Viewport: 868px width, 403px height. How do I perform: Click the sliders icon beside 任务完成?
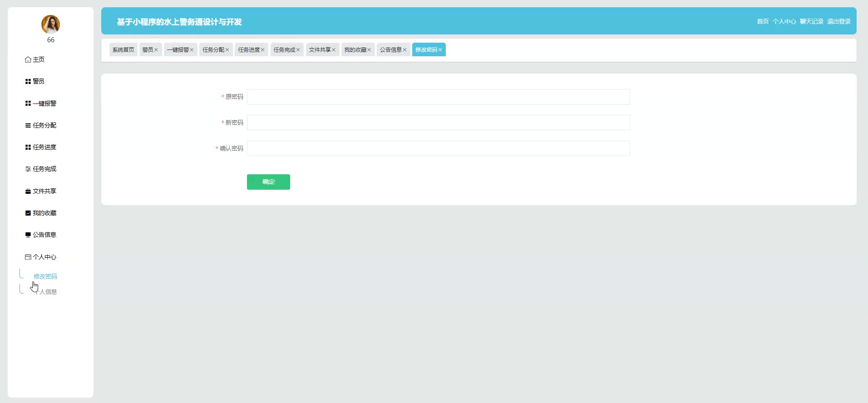click(x=28, y=169)
